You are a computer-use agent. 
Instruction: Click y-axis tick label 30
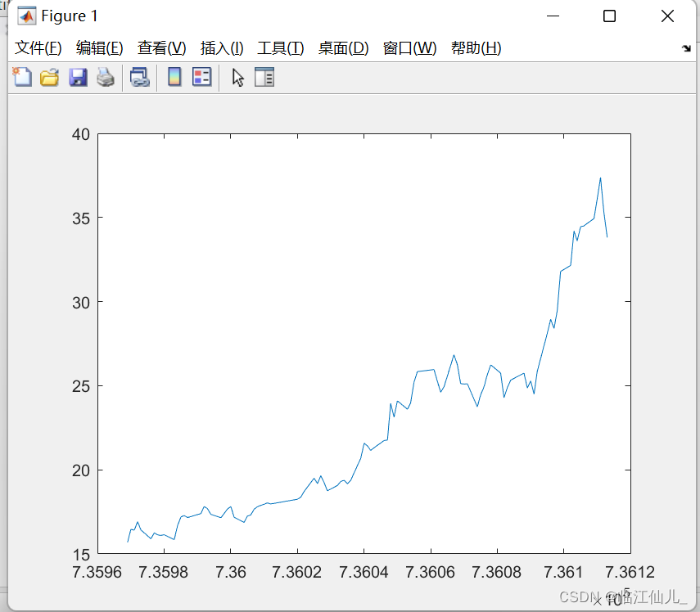tap(81, 303)
